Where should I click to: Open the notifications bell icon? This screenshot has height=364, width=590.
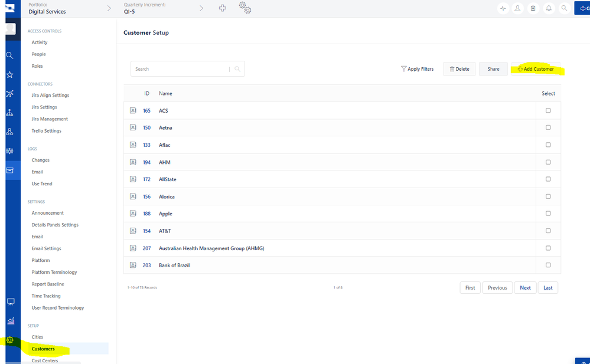(x=549, y=8)
